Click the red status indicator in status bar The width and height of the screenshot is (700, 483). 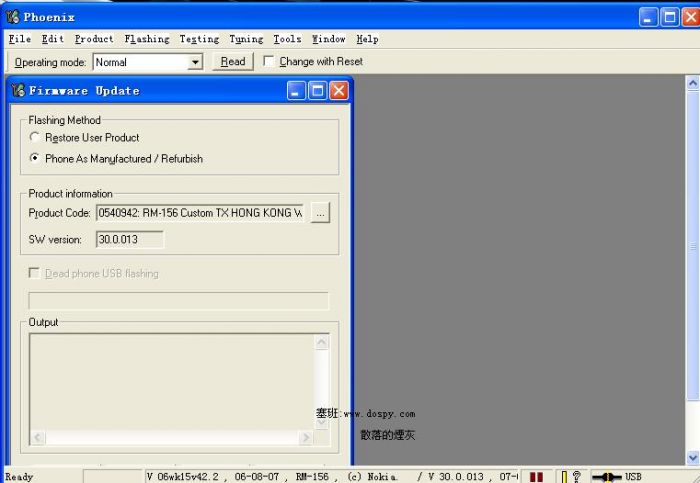point(536,477)
